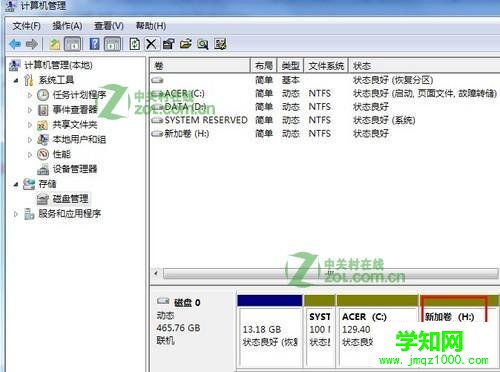Click the 存储 icon
The width and height of the screenshot is (500, 372).
coord(29,184)
